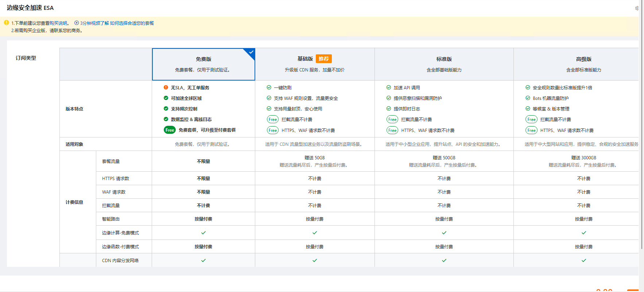Open the 购买说明 link

[58, 23]
